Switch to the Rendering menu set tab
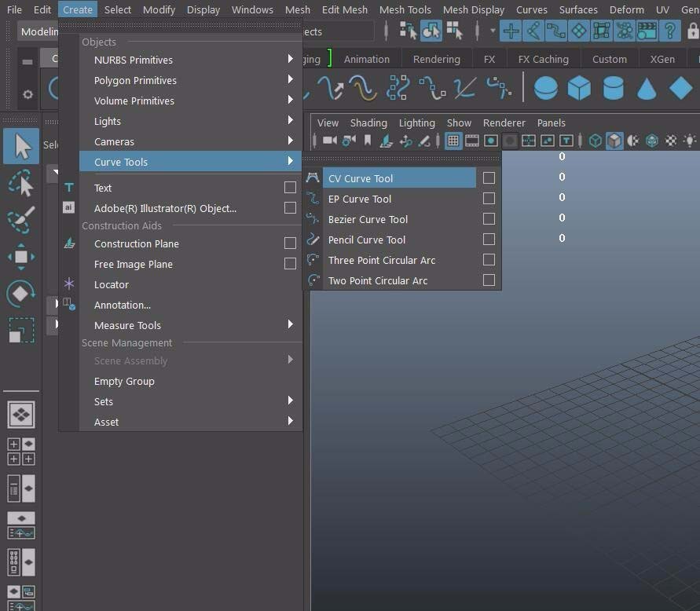 (437, 58)
